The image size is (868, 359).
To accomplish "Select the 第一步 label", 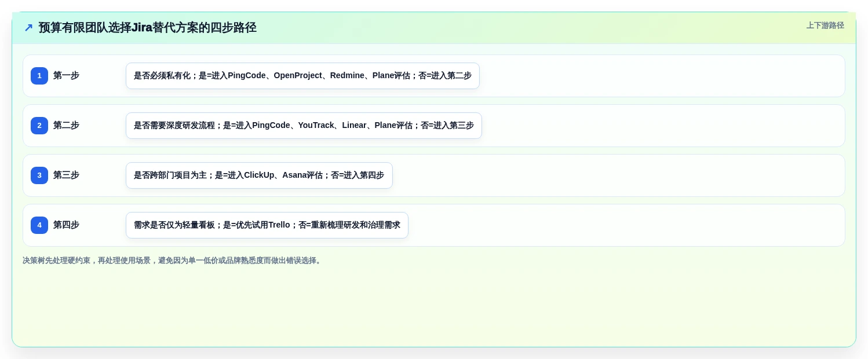I will coord(66,76).
